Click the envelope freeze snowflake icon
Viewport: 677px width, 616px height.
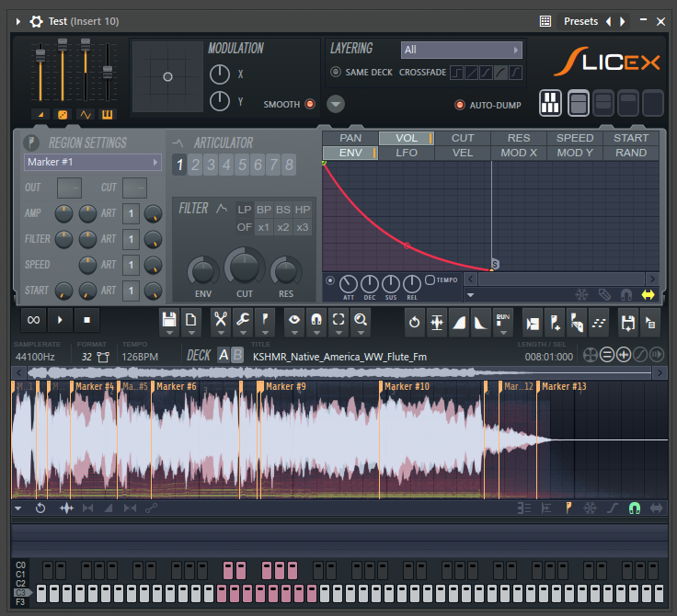(x=581, y=295)
